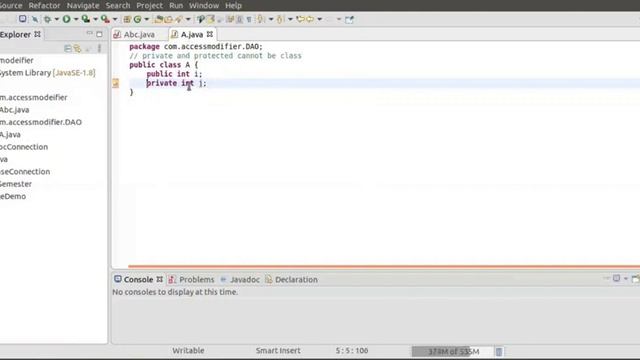Image resolution: width=640 pixels, height=360 pixels.
Task: Click the warning marker beside private int line
Action: (116, 83)
